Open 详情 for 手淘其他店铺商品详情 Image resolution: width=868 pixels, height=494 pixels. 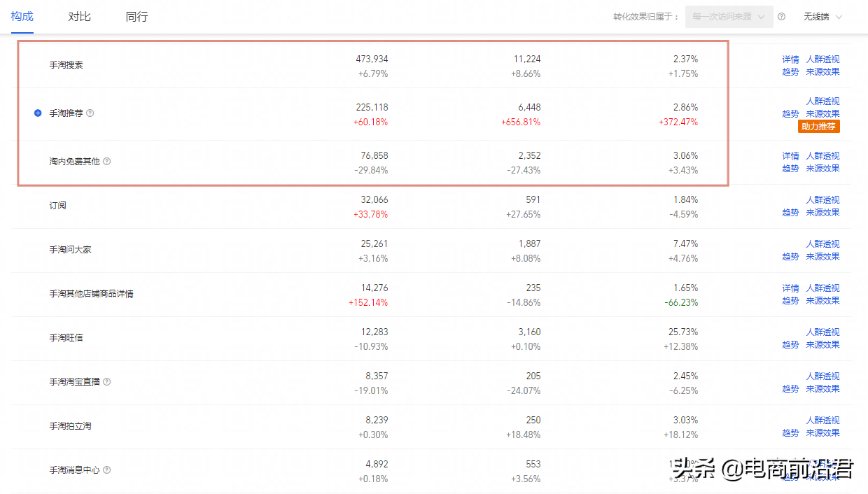pos(790,288)
